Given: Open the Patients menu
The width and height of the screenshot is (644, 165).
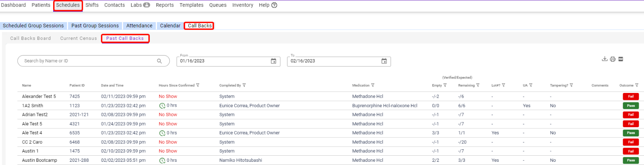Looking at the screenshot, I should [x=41, y=5].
